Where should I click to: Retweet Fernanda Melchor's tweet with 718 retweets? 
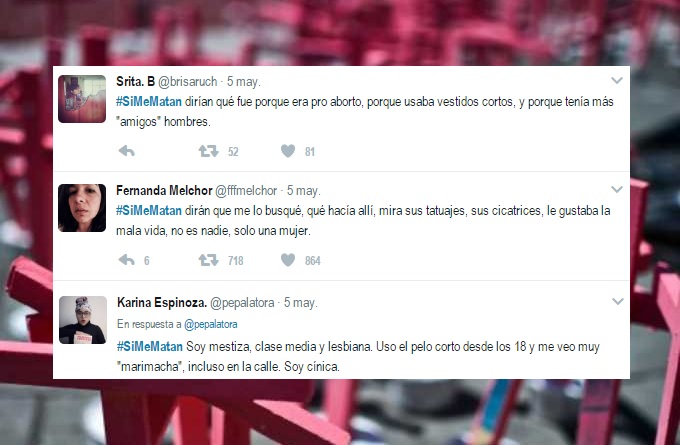(x=209, y=260)
